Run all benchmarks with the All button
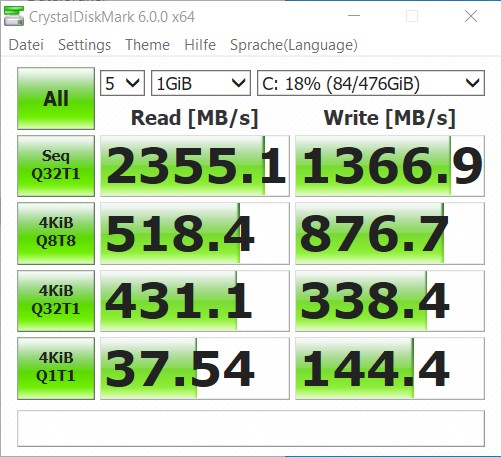 pyautogui.click(x=56, y=98)
